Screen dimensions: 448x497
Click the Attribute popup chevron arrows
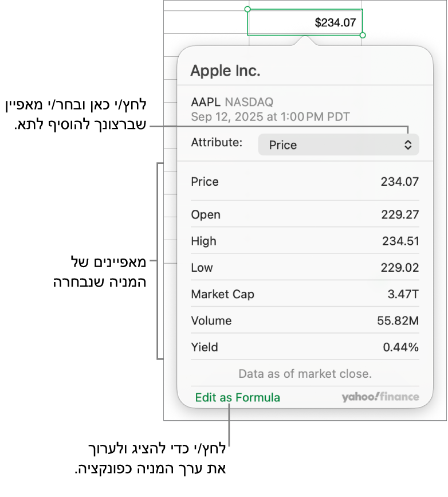point(408,145)
